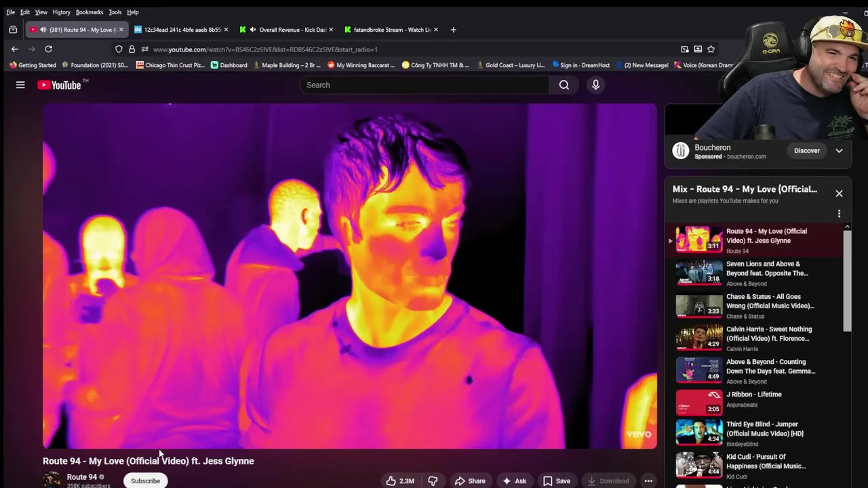Save the video to a playlist
The width and height of the screenshot is (868, 488).
coord(557,481)
